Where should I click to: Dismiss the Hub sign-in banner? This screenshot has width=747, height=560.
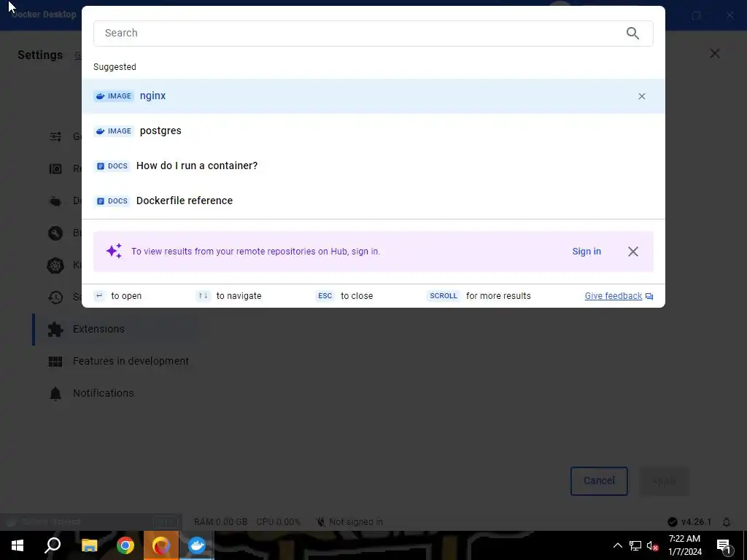632,252
